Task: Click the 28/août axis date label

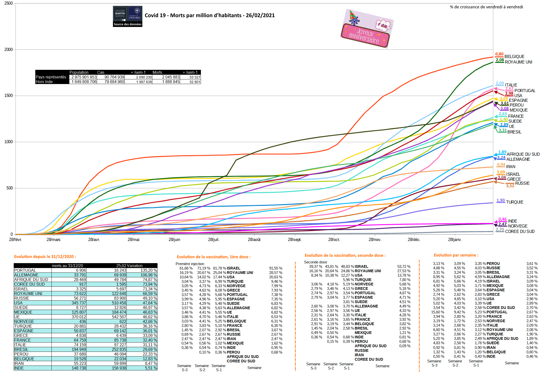Action: point(254,240)
